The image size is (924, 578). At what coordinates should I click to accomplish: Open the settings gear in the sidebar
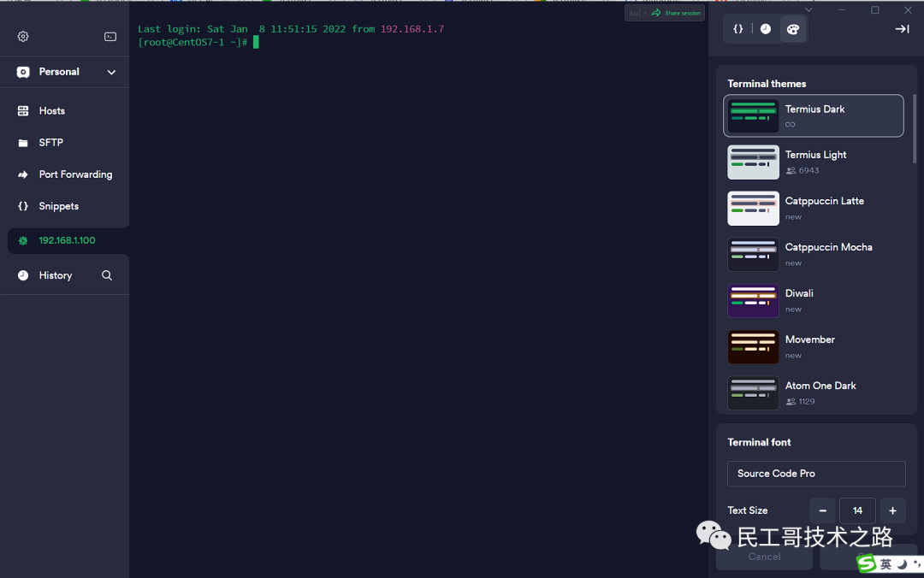tap(23, 37)
